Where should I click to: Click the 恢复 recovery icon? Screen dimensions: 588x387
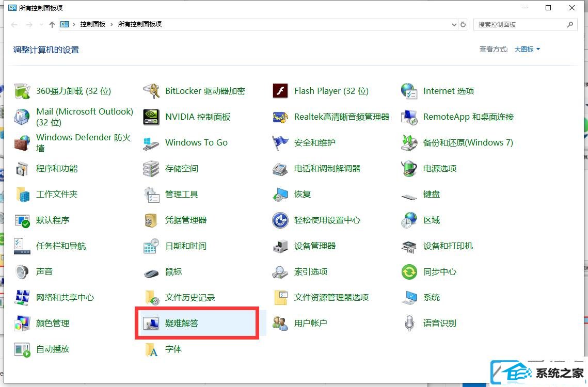(280, 194)
